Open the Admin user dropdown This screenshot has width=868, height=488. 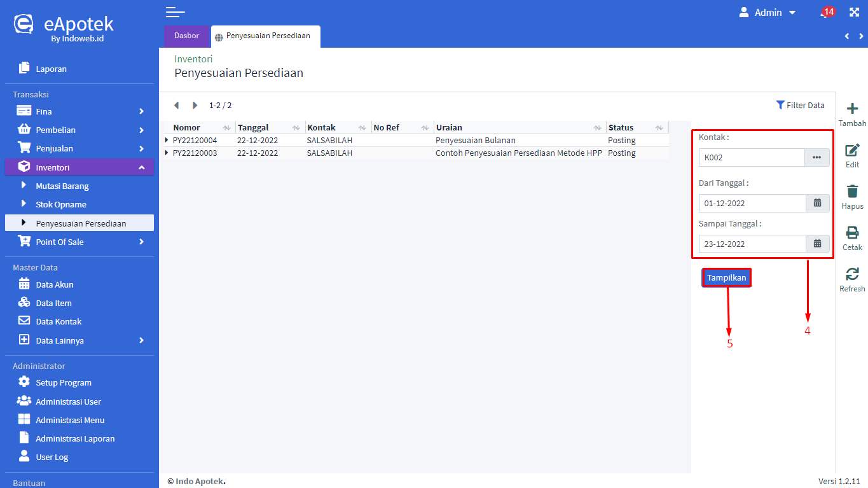pos(768,13)
